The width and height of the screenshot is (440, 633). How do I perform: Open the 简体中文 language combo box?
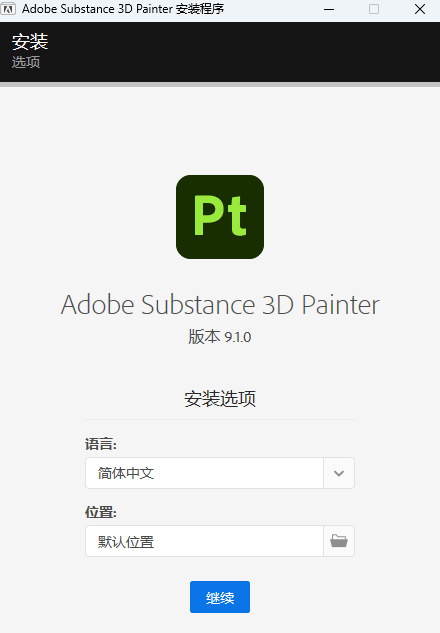coord(220,473)
